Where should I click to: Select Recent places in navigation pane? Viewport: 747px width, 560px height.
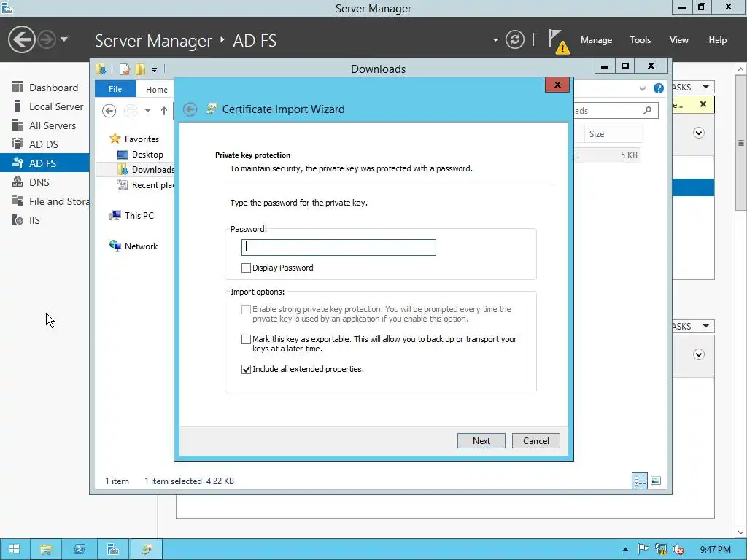coord(145,184)
